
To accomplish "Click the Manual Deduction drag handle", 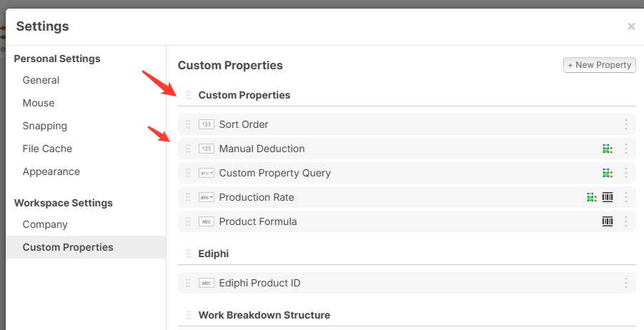I will coord(188,149).
